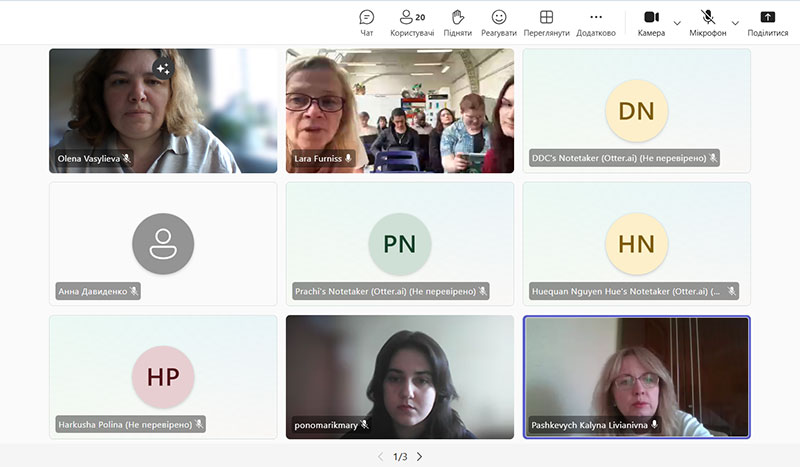Viewport: 800px width, 467px height.
Task: Click muted mic icon beside Harkusha Polina
Action: click(199, 424)
